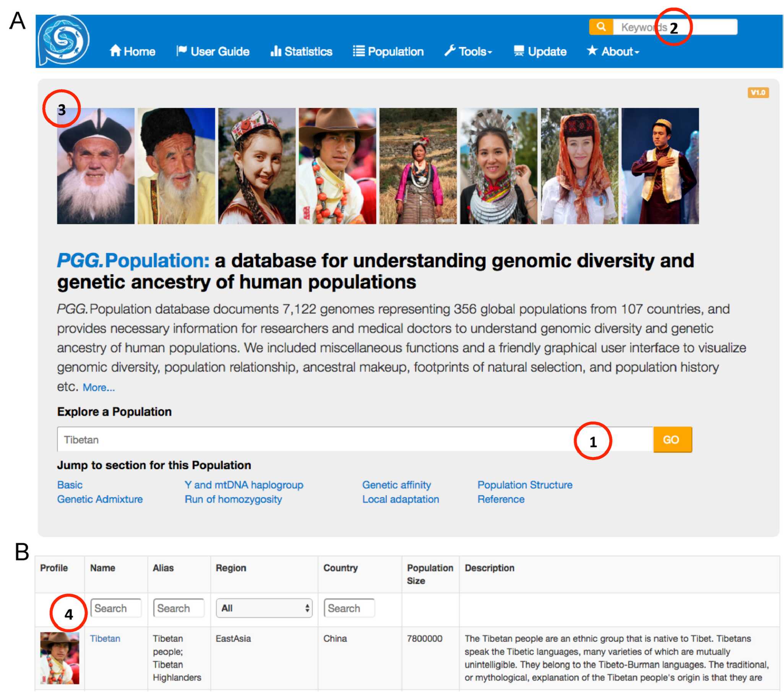
Task: Go to the Home page
Action: [132, 51]
